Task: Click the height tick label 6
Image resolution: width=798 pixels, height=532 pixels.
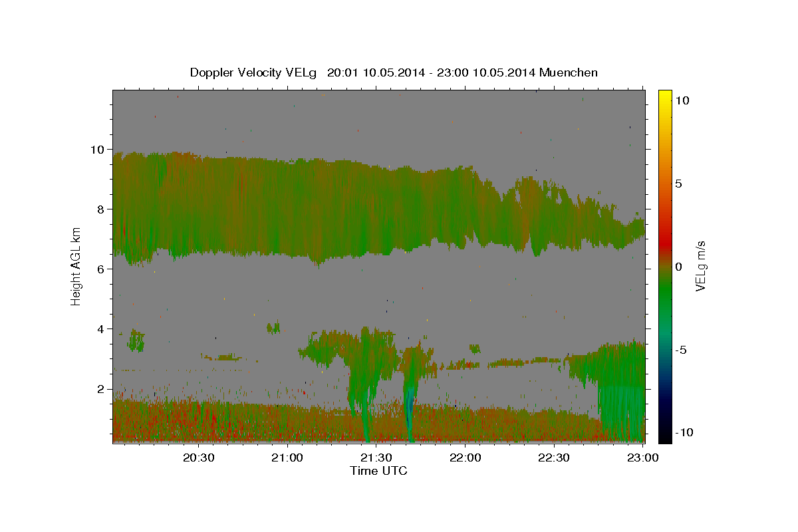Action: 102,269
